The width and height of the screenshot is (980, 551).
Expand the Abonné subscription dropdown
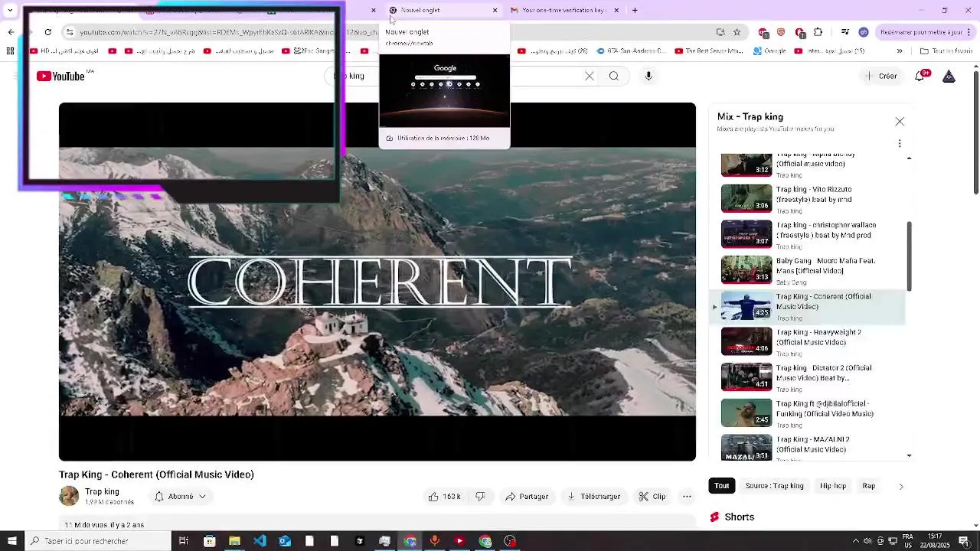coord(181,497)
